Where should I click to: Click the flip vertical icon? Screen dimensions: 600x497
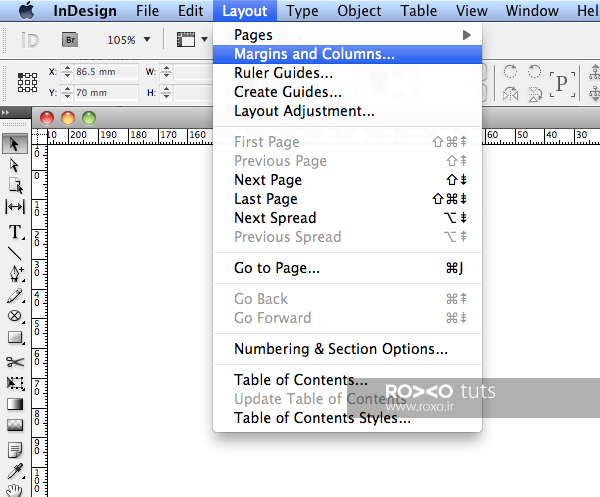point(535,94)
